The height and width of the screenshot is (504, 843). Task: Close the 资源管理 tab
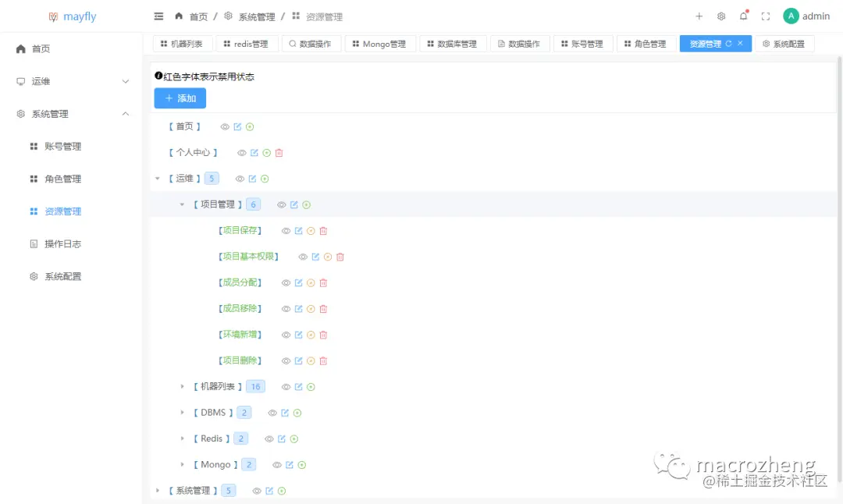[740, 44]
